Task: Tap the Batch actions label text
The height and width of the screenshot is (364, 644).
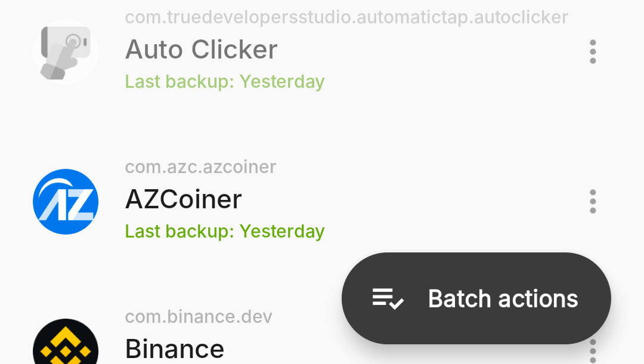Action: (x=503, y=299)
